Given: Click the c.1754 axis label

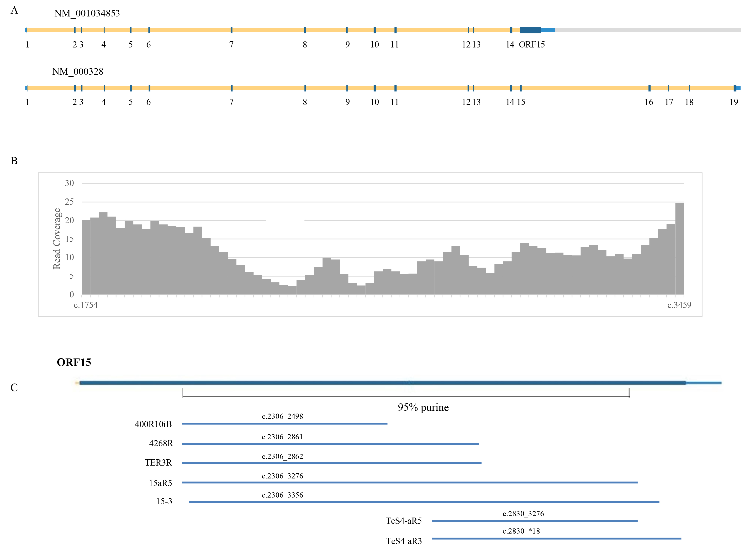Looking at the screenshot, I should (86, 305).
